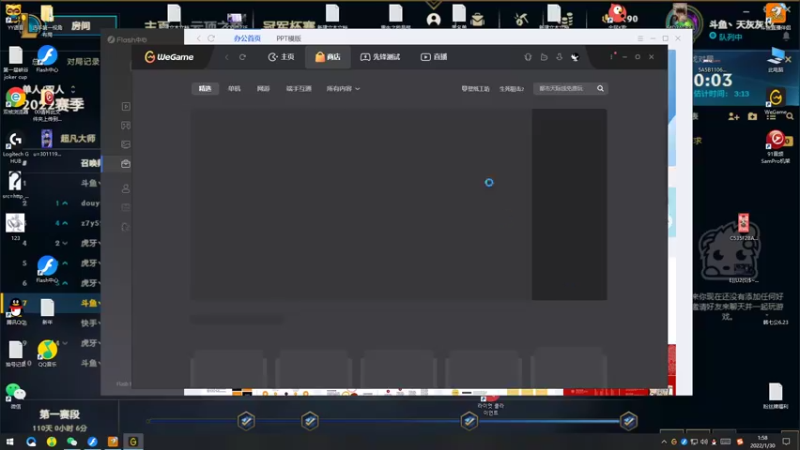Open the WeGame menu with the red notification dot
The image size is (800, 450).
pos(612,56)
